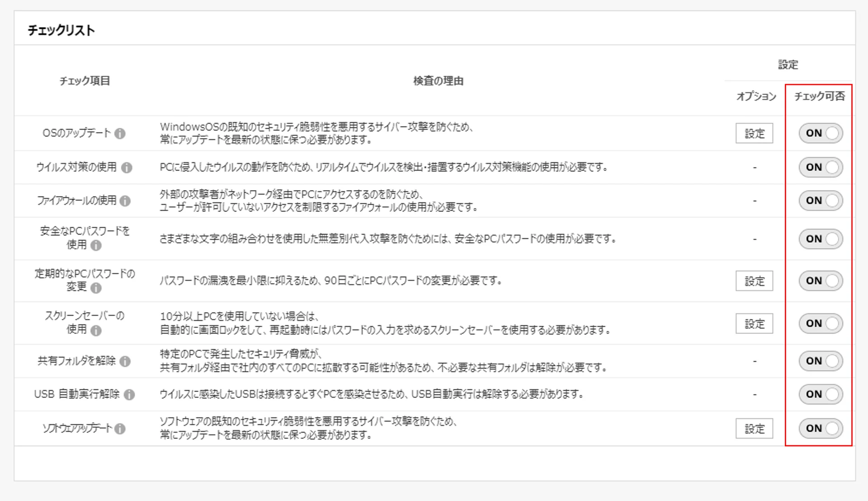Screen dimensions: 868x501
Task: Click 設定 button for OSのアップデート
Action: 754,134
